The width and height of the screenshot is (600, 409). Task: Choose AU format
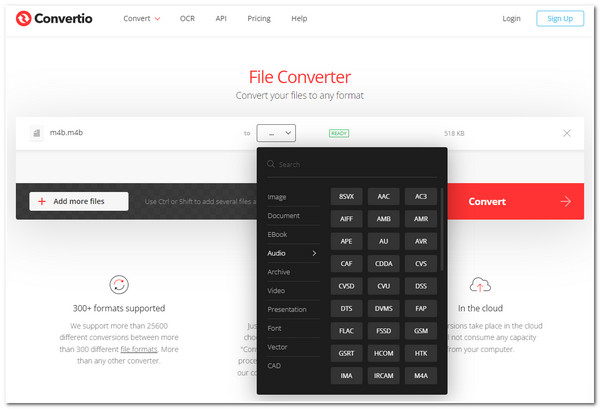pyautogui.click(x=383, y=241)
